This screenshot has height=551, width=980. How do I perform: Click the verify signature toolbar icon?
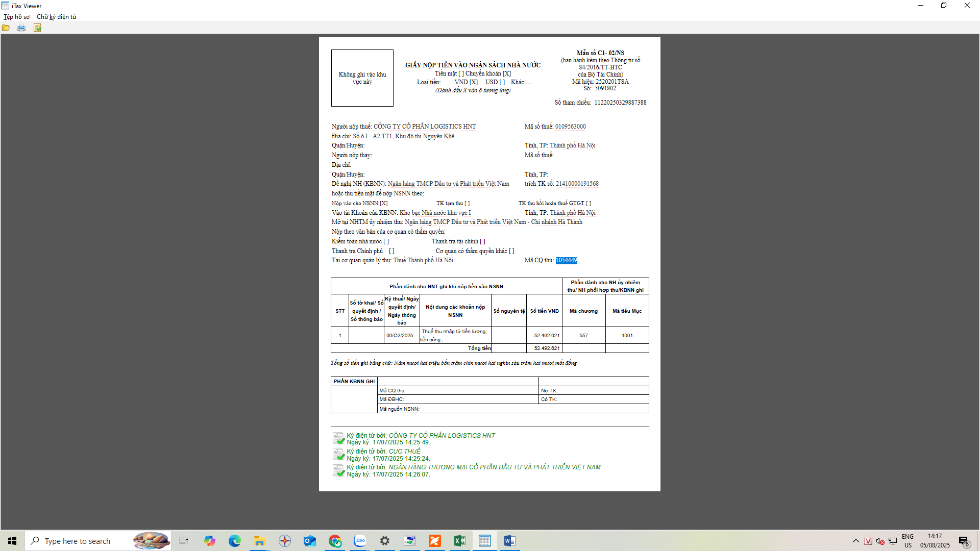[x=37, y=28]
